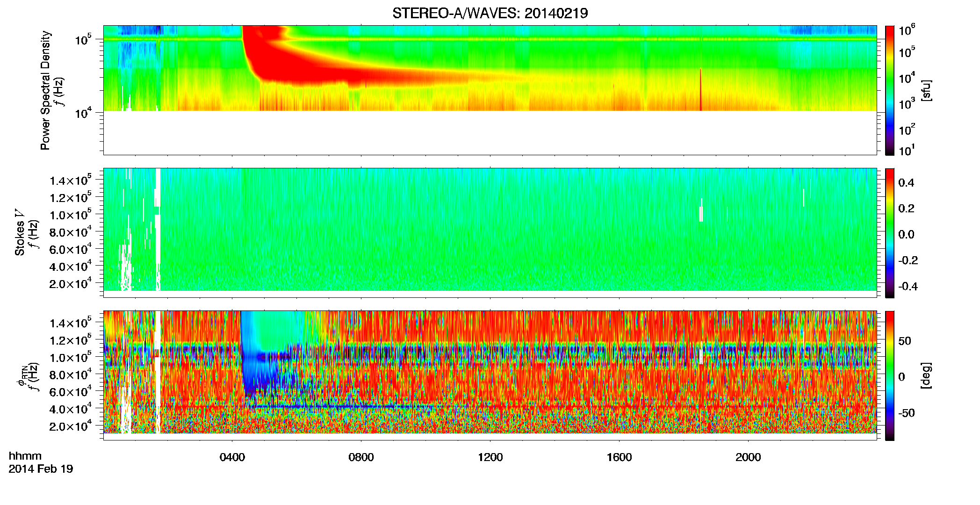
Task: Click the 2.0×10^4 tick label on phi RTN axis
Action: pos(71,426)
